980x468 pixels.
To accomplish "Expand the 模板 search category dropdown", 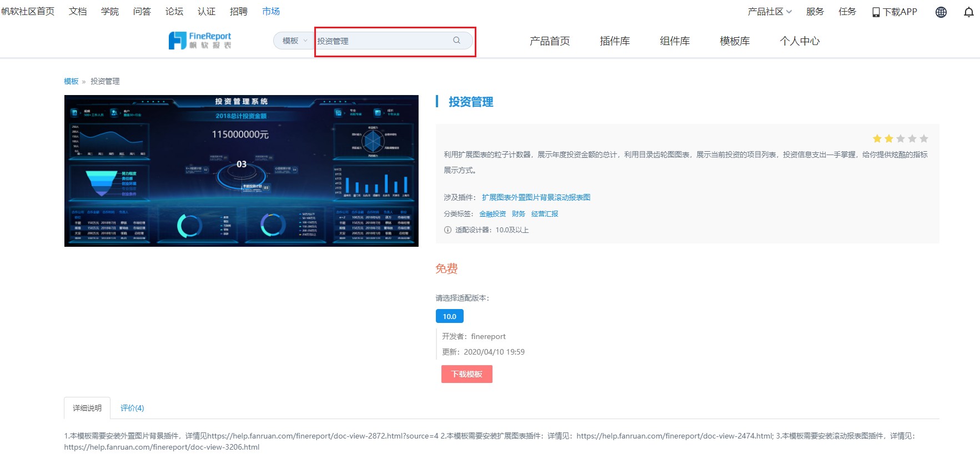I will (x=294, y=41).
